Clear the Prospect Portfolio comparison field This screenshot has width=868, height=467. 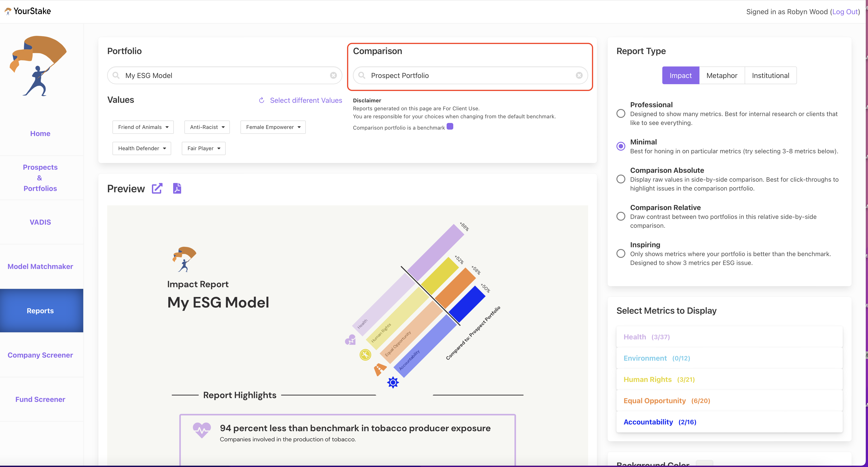(579, 75)
